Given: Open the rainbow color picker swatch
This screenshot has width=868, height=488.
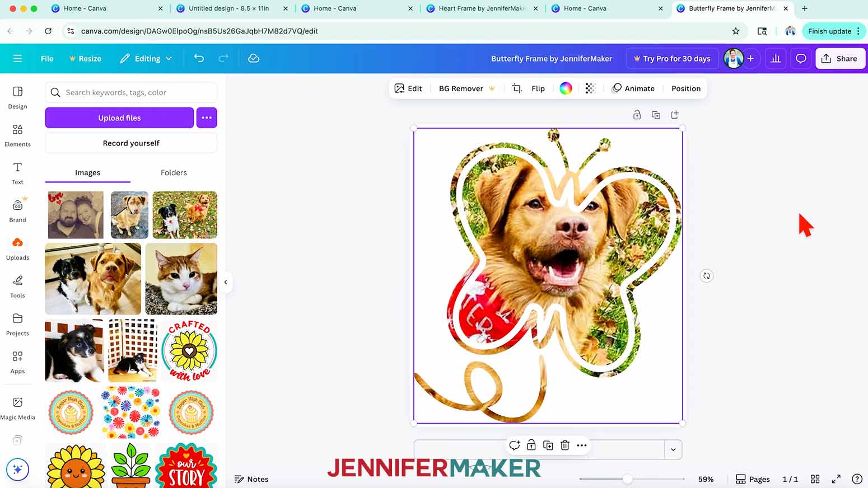Looking at the screenshot, I should click(x=566, y=88).
